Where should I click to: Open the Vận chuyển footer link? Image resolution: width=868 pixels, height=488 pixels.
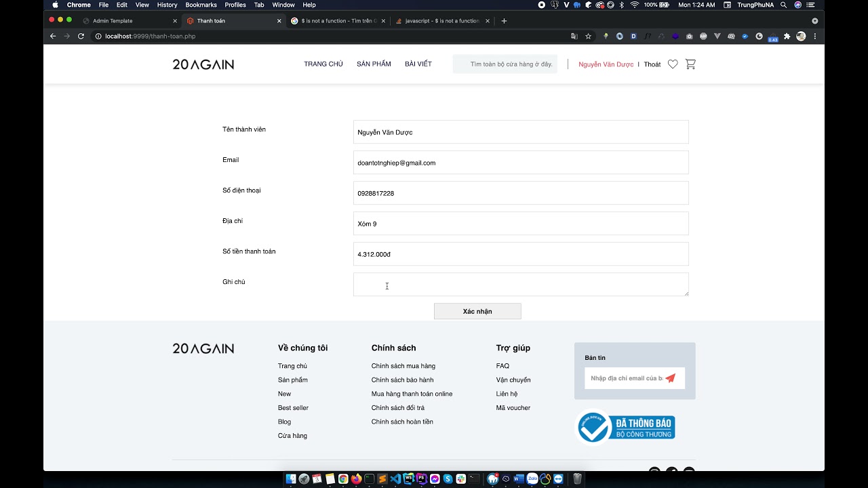[513, 380]
